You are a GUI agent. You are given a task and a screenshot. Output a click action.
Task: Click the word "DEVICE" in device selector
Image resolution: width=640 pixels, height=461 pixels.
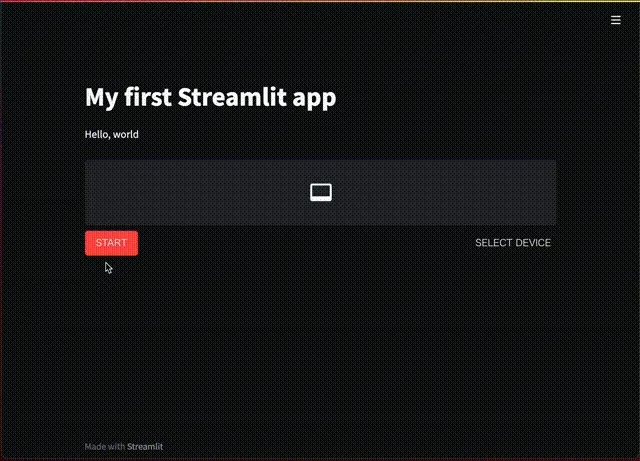coord(533,243)
